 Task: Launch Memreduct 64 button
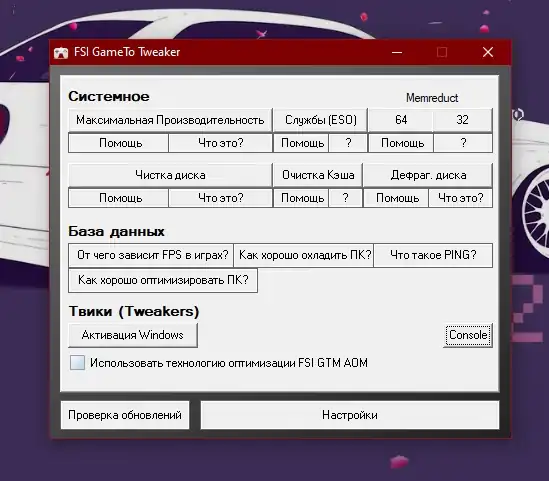coord(401,120)
